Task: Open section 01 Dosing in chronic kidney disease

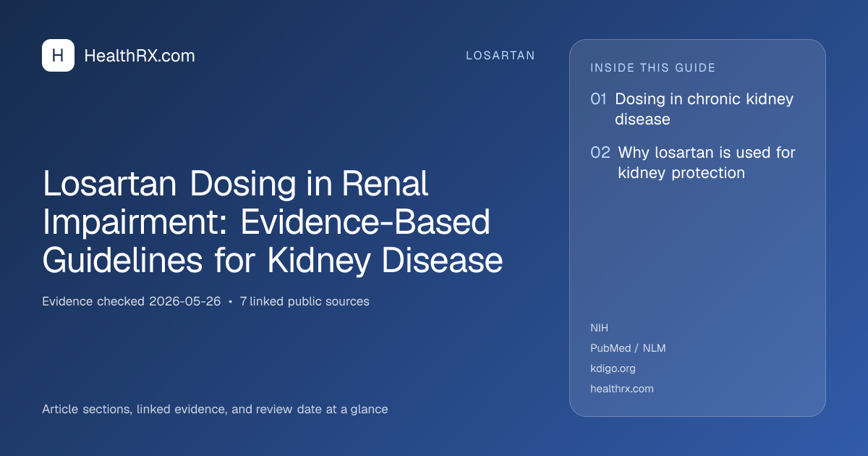Action: pyautogui.click(x=692, y=109)
